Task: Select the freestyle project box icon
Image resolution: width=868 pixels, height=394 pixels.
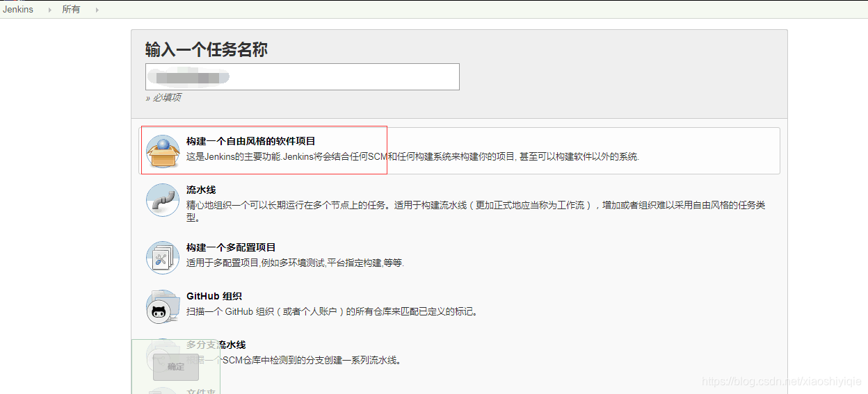Action: pos(163,151)
